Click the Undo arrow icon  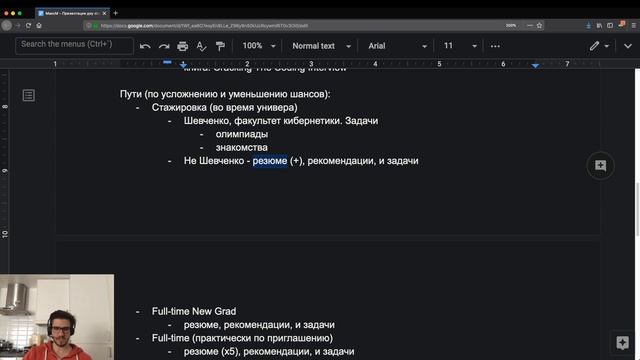[x=145, y=46]
